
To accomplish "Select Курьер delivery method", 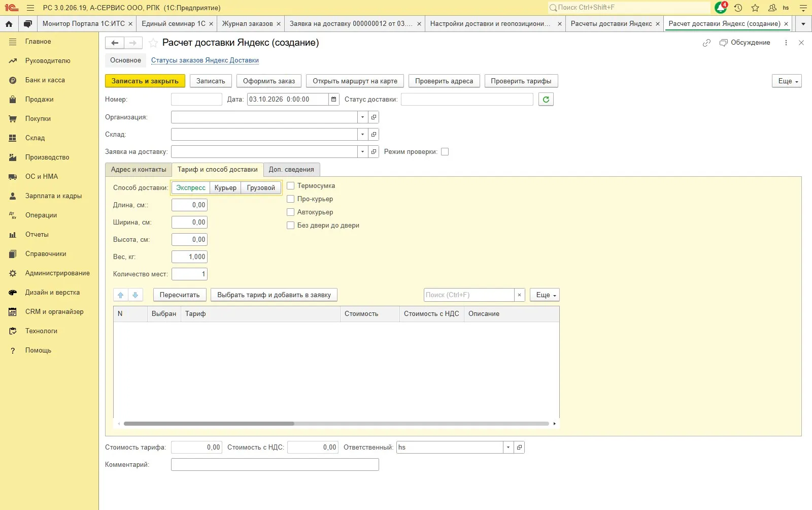I will pos(225,188).
